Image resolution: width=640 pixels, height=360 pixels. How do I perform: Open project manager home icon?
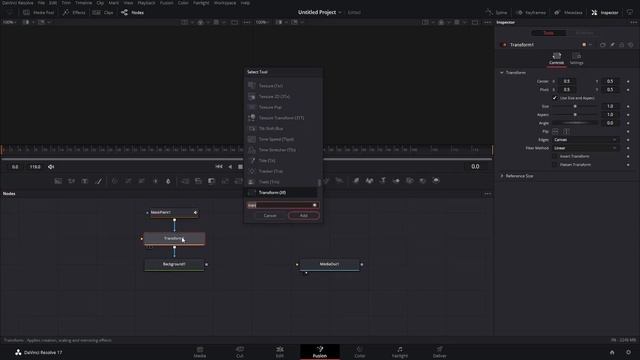coord(612,352)
